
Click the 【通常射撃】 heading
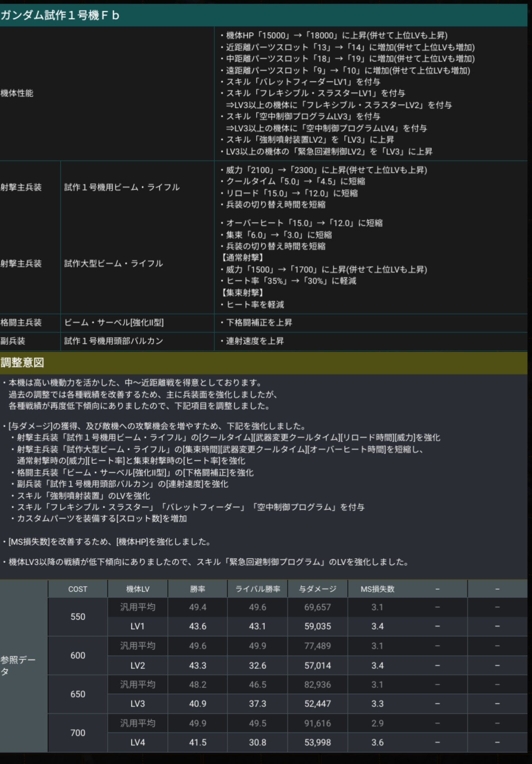[x=242, y=258]
